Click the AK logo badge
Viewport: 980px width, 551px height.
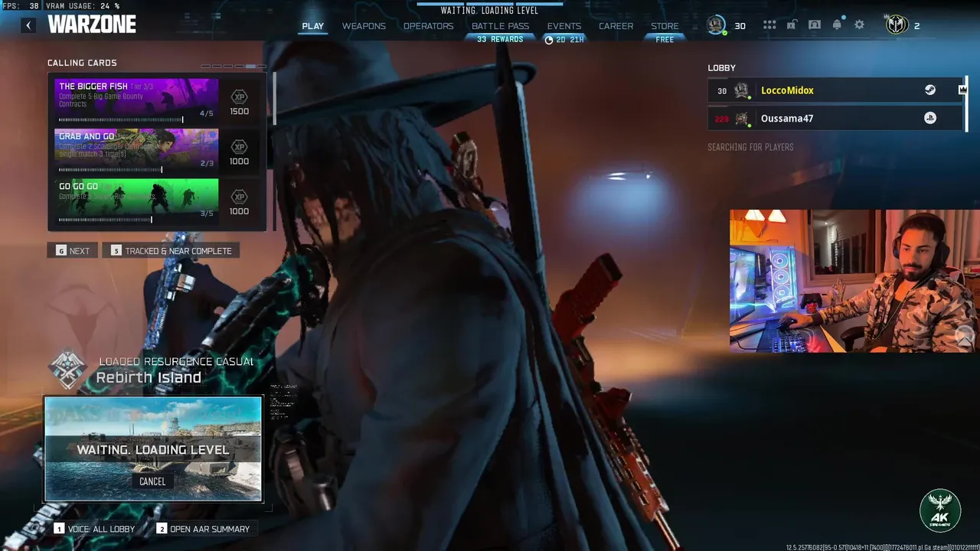coord(940,510)
